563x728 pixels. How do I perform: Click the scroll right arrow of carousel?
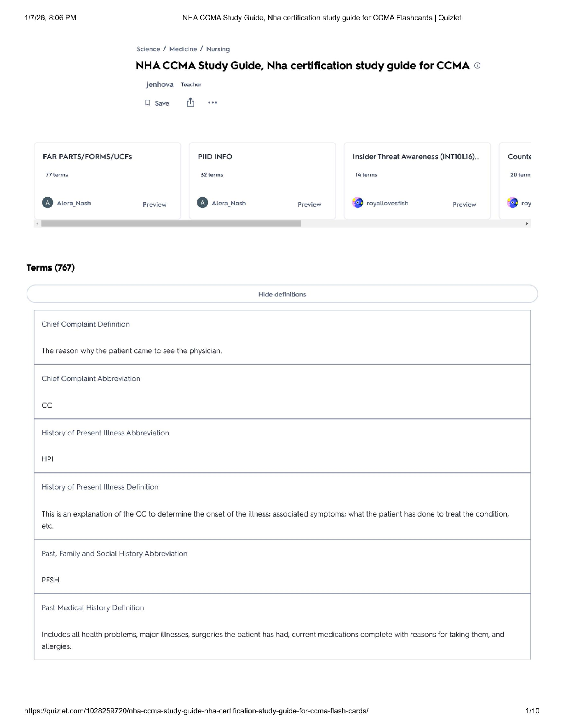coord(527,223)
